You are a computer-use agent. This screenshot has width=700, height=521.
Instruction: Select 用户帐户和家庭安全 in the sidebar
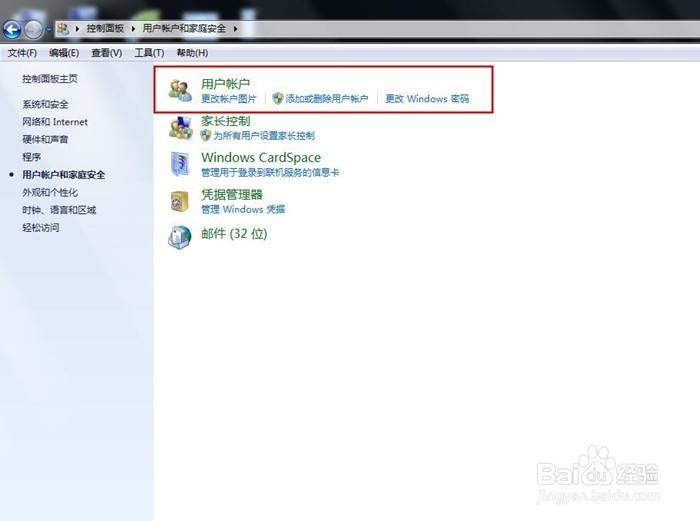point(64,175)
